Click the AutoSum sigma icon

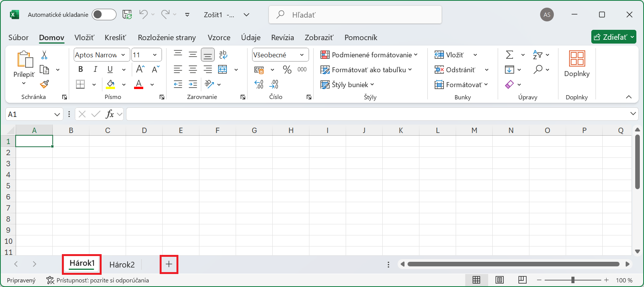click(x=510, y=55)
